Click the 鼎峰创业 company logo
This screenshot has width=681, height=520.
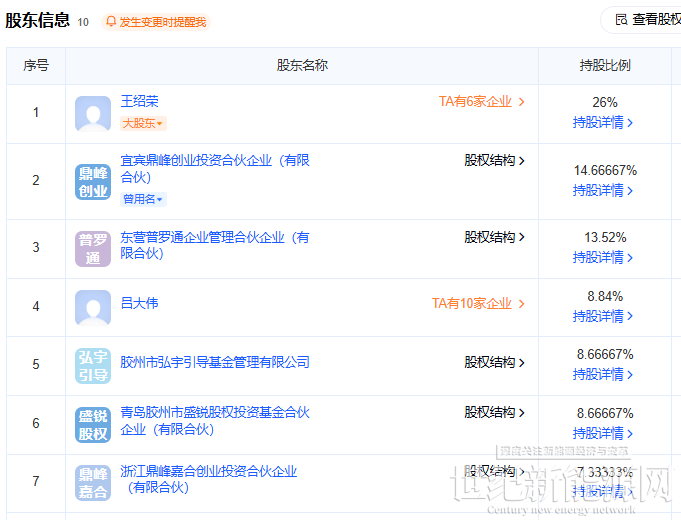click(93, 181)
